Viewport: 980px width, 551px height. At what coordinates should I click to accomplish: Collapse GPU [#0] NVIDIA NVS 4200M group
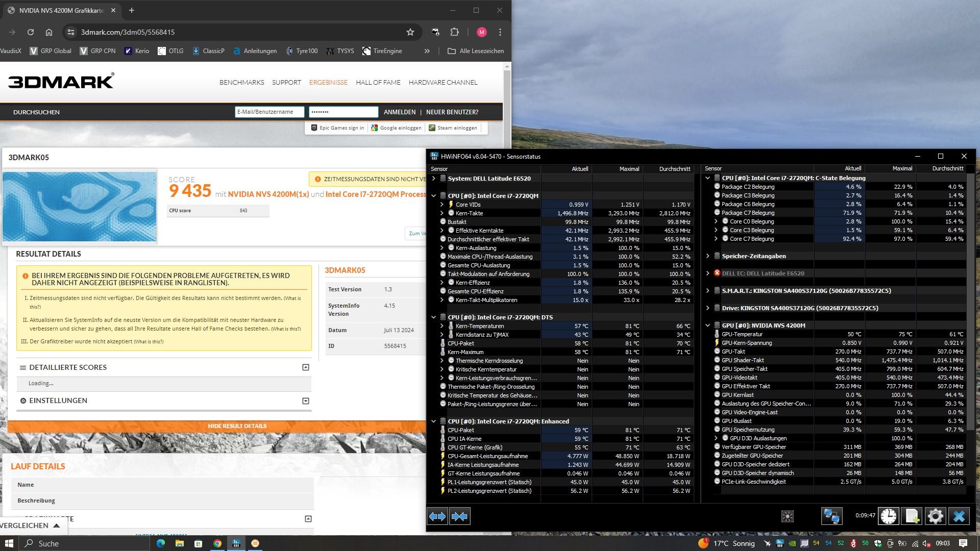tap(708, 325)
